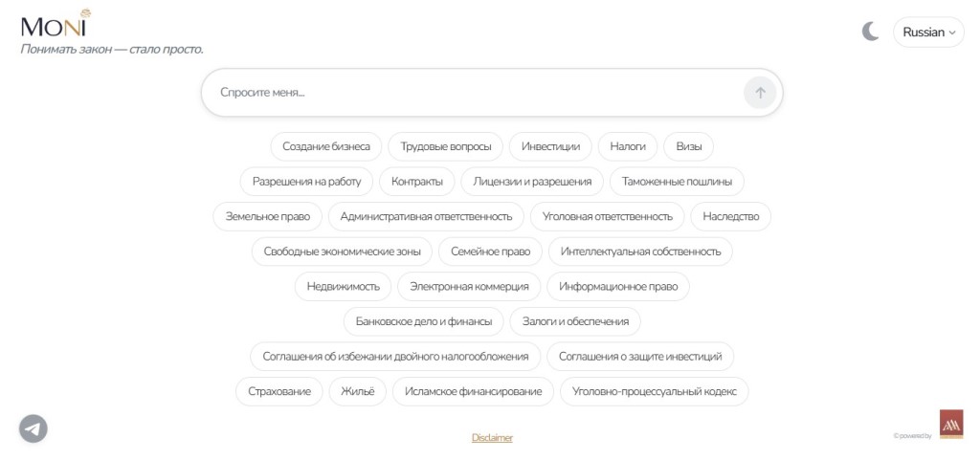Screen dimensions: 980x460
Task: Open the 'Уголовная ответственность' topic
Action: coord(607,216)
